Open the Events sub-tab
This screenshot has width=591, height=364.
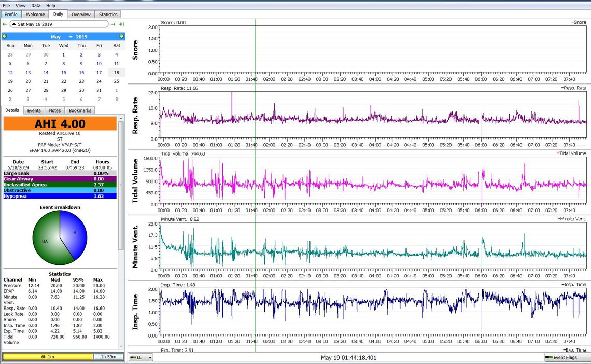34,111
